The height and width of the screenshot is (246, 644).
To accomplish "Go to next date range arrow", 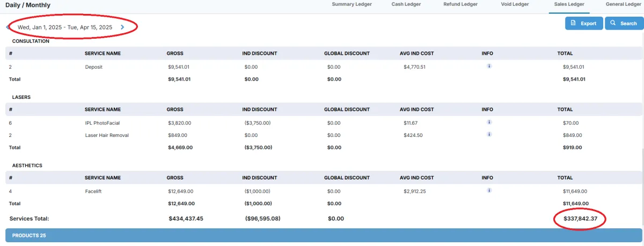I will 122,27.
